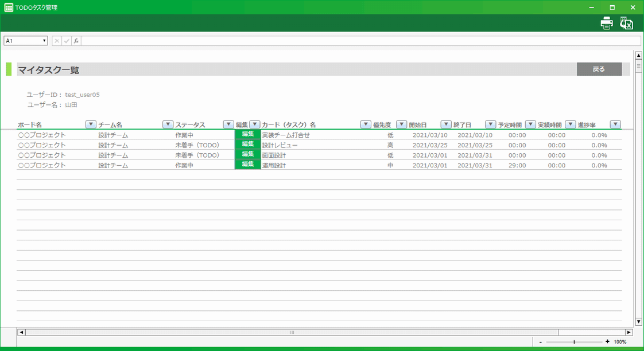This screenshot has width=644, height=351.
Task: Click the print icon in toolbar
Action: [x=606, y=24]
